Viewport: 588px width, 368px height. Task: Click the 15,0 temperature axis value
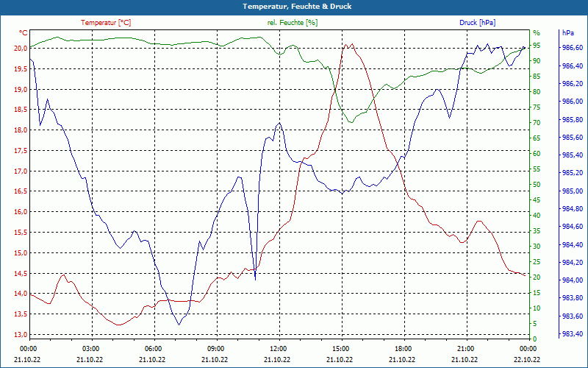point(21,253)
